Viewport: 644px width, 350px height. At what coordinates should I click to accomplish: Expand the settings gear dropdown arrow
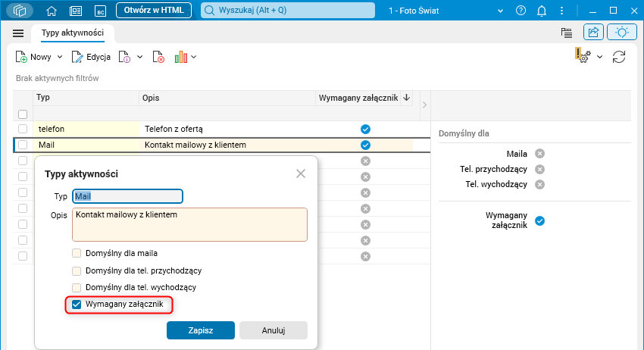[599, 57]
